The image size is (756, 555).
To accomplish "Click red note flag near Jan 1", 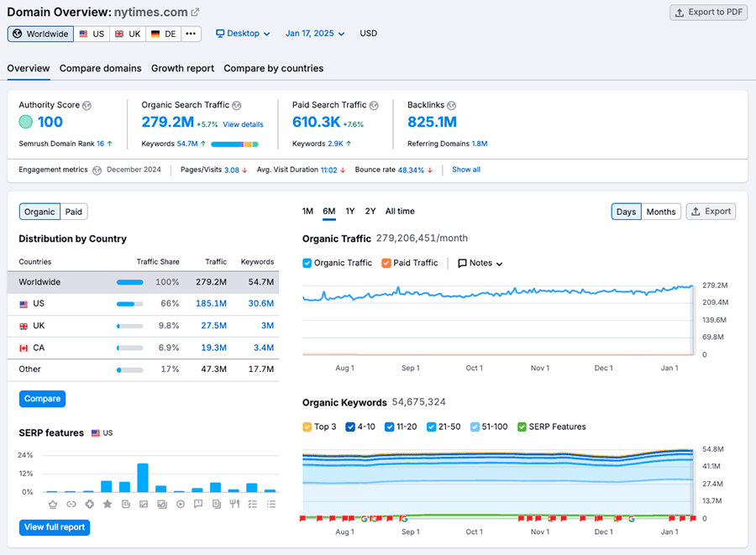I will pyautogui.click(x=672, y=518).
